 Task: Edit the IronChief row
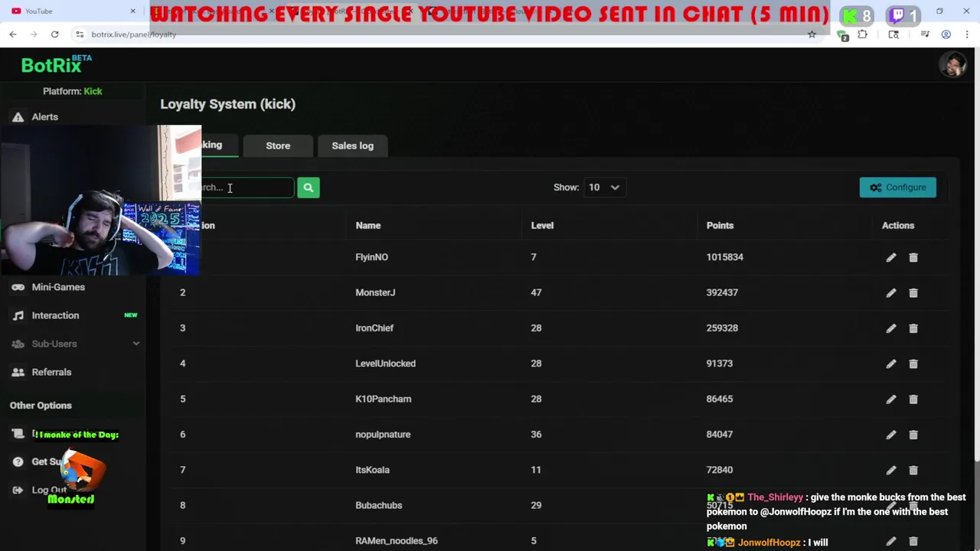(x=891, y=328)
